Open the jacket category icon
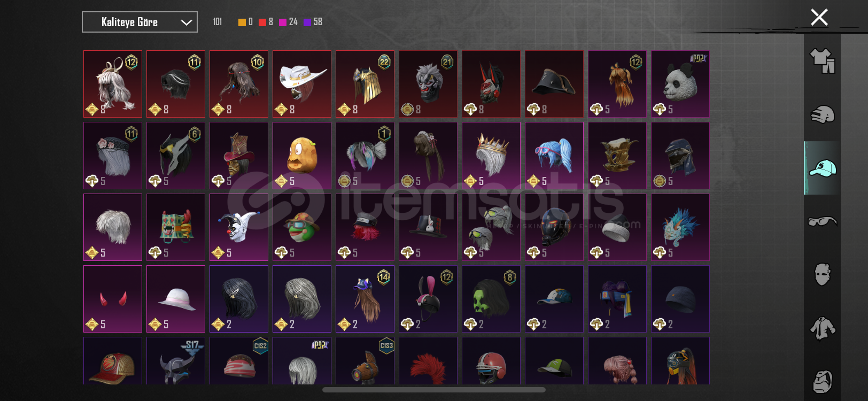The height and width of the screenshot is (401, 868). pyautogui.click(x=822, y=328)
